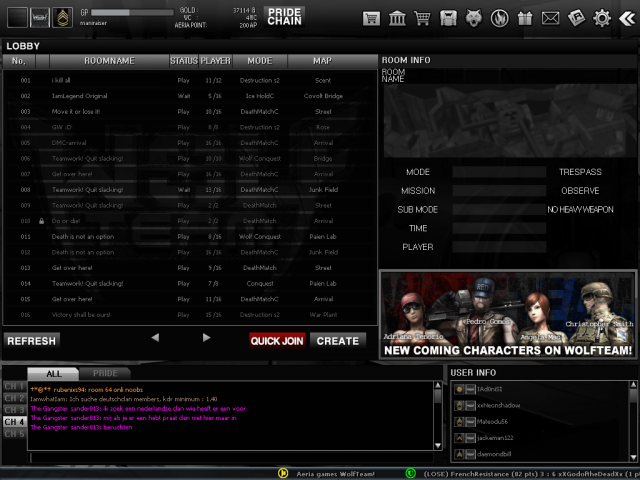Go to next room list page
This screenshot has height=480, width=640.
207,338
